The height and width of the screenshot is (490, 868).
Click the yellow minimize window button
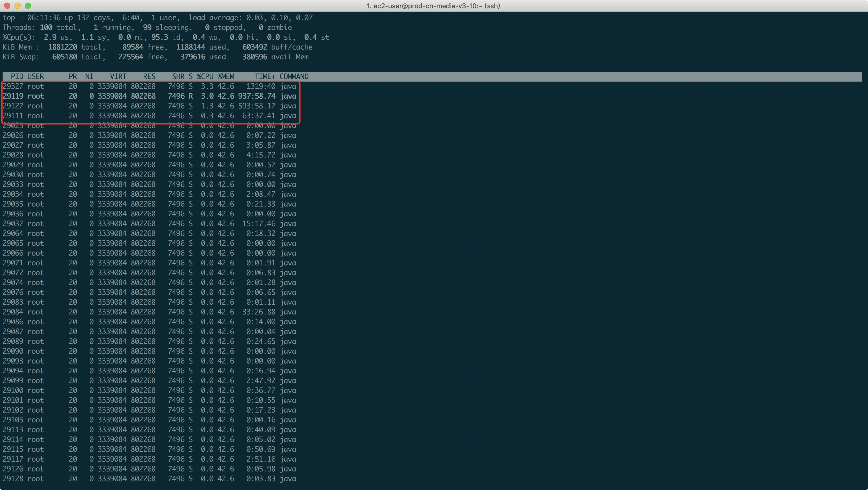click(x=18, y=6)
